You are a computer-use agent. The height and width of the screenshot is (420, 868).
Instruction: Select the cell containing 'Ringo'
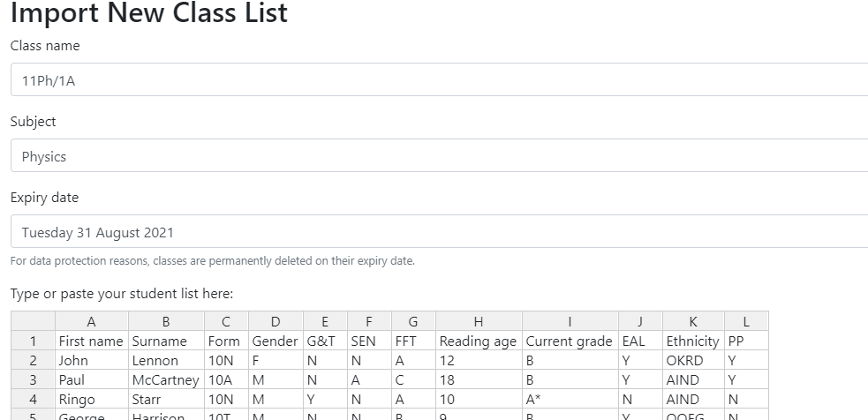(92, 399)
